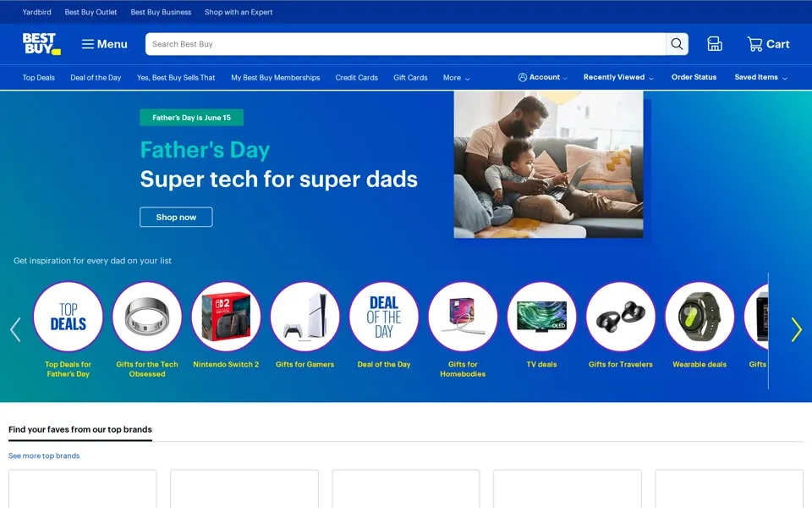
Task: Open Deal of the Day nav item
Action: [x=96, y=78]
